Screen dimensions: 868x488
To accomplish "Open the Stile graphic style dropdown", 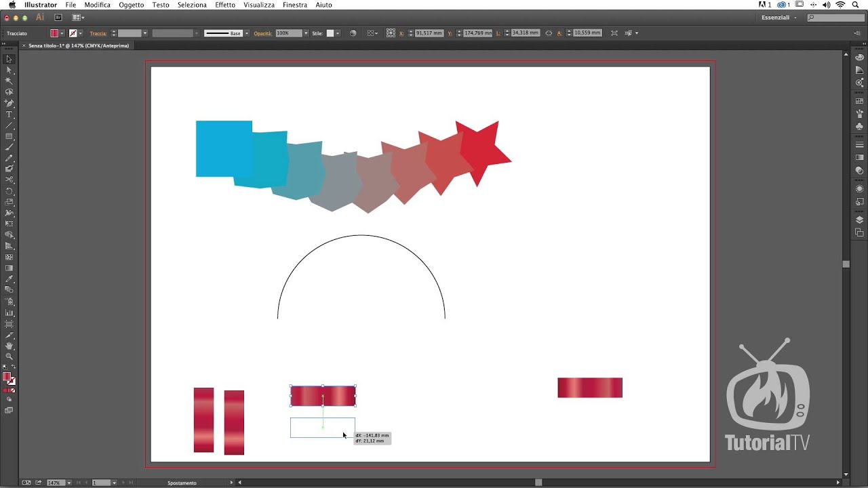I will tap(338, 33).
